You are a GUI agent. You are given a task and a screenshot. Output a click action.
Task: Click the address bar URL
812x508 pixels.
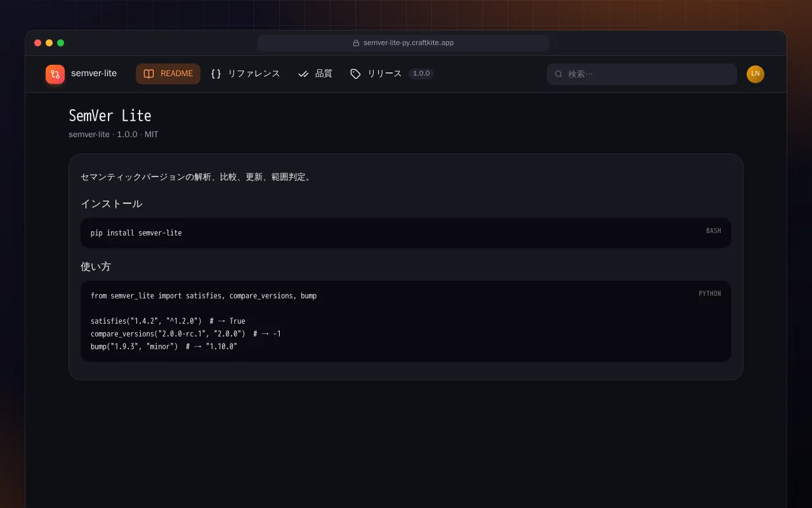[409, 43]
